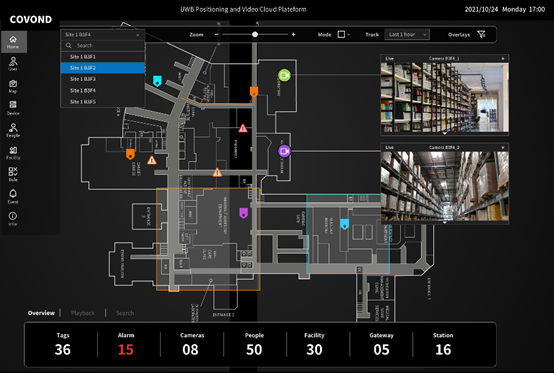This screenshot has width=554, height=373.
Task: Select Site 1 B3F2 from list
Action: tap(102, 67)
